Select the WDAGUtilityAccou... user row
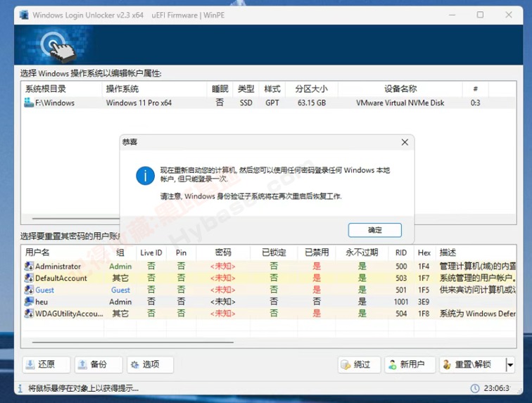The image size is (532, 403). [268, 314]
